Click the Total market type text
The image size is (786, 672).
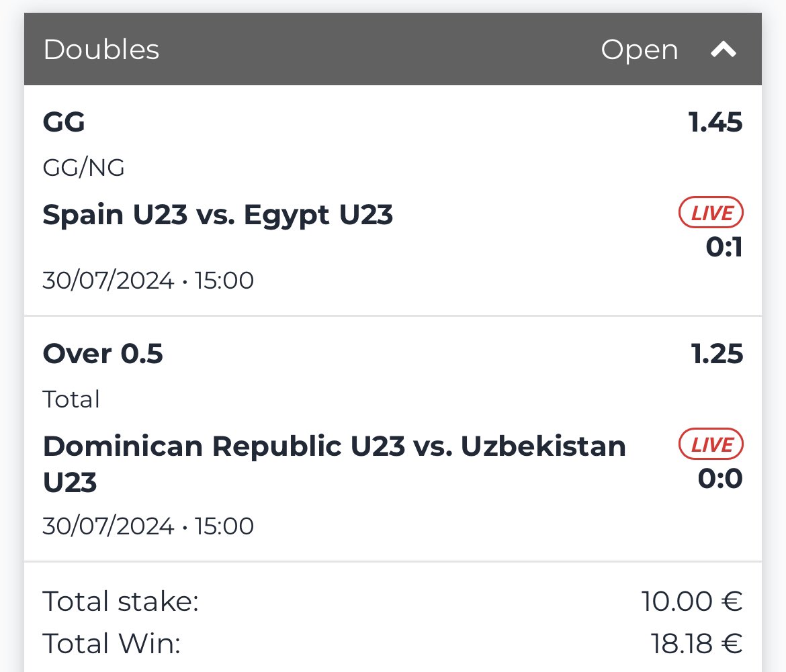[71, 399]
